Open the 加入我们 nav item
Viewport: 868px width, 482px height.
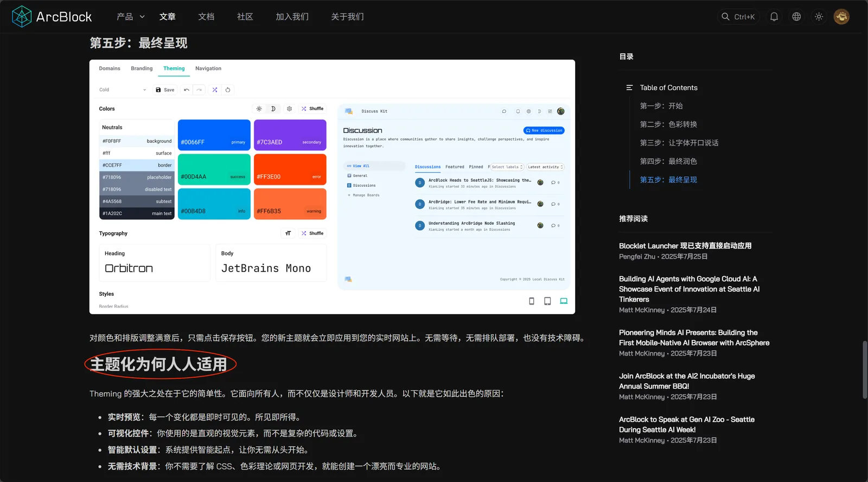[x=292, y=17]
